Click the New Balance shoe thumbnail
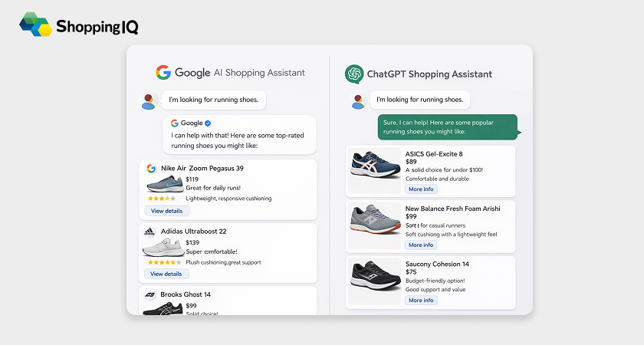Screen dimensions: 644x345 coord(375,225)
